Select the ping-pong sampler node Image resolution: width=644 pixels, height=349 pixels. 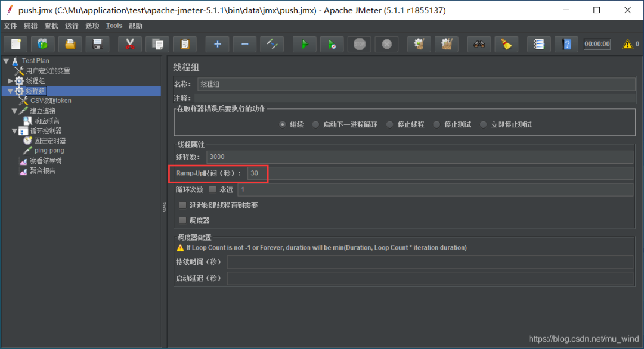[x=49, y=151]
